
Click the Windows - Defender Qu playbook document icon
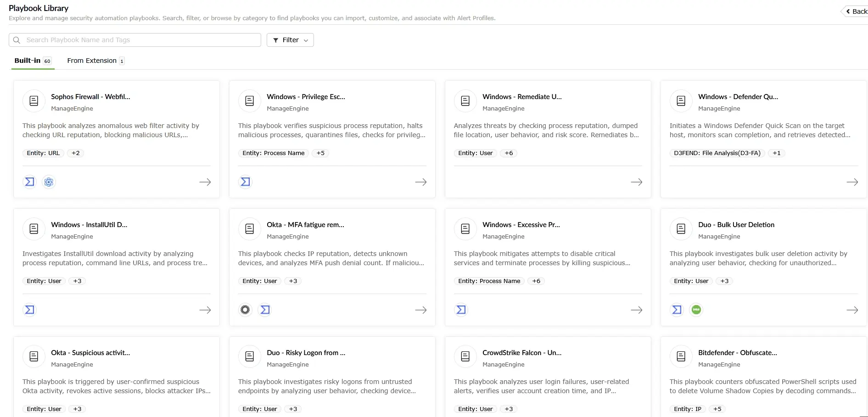pos(681,101)
